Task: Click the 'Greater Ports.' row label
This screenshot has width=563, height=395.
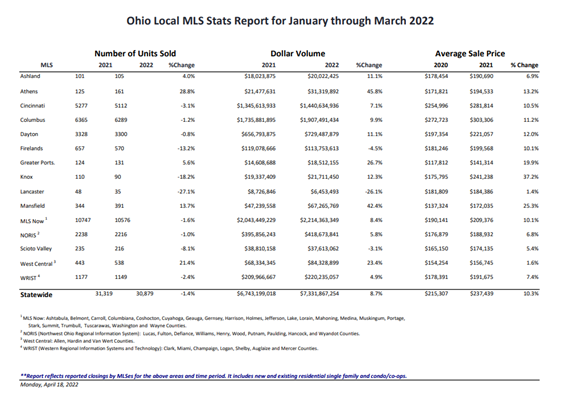Action: [x=37, y=163]
